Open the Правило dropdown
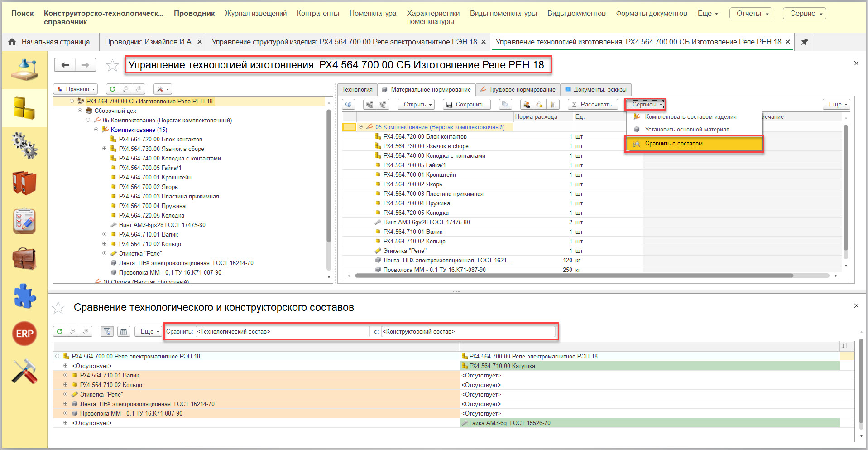Image resolution: width=868 pixels, height=450 pixels. [x=76, y=89]
